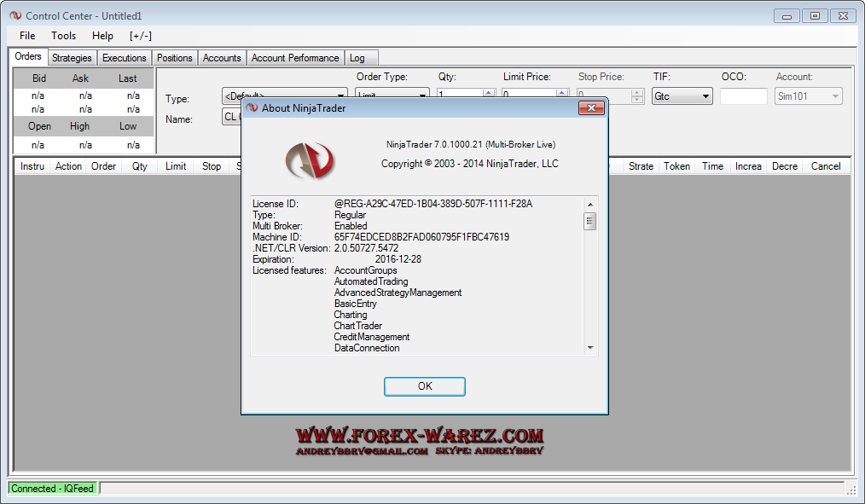Click scroll down arrow in license info list

click(589, 347)
